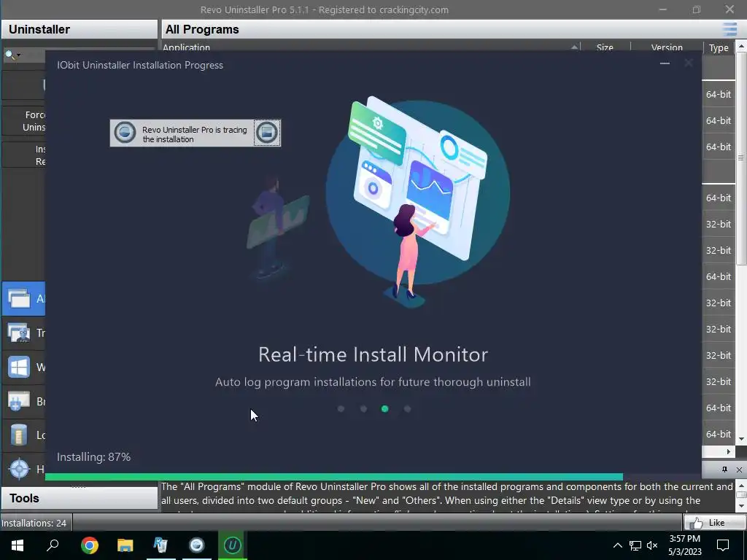Minimize the IObit installation progress window
Viewport: 747px width, 560px height.
click(x=665, y=63)
